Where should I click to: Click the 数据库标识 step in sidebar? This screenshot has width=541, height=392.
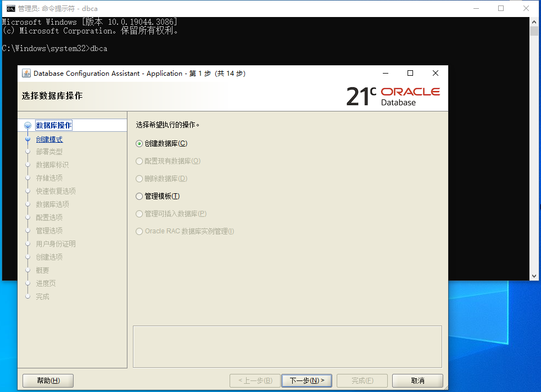coord(52,165)
